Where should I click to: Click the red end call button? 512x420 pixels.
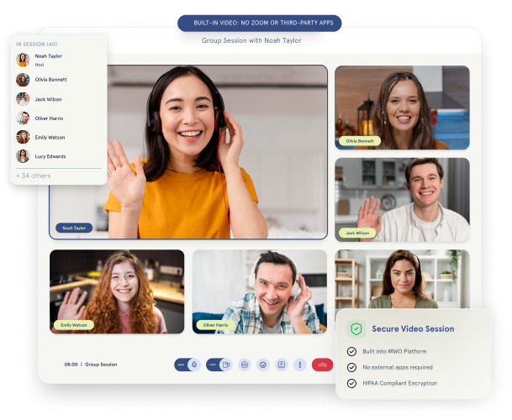pos(322,365)
